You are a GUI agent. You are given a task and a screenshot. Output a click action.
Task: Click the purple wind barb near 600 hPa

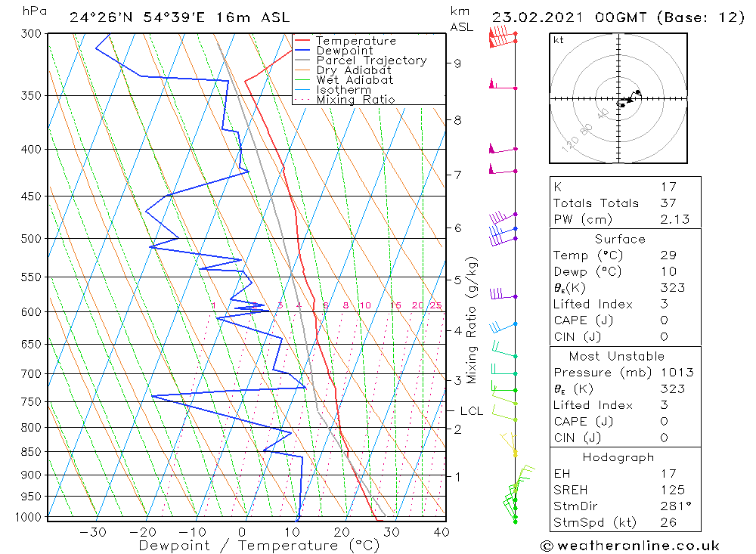click(x=503, y=294)
